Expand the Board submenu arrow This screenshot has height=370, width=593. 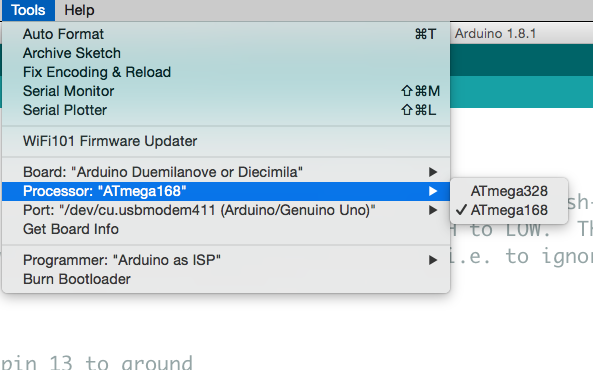433,172
